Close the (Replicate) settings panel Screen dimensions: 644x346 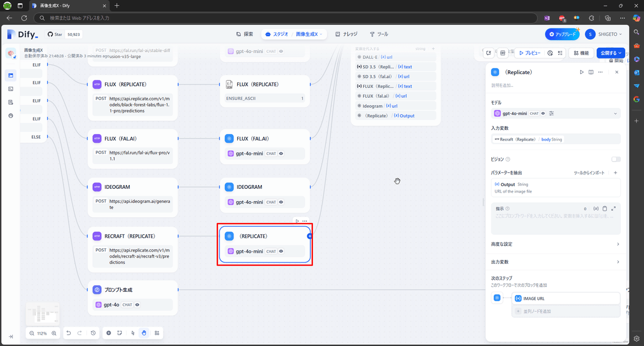point(617,72)
